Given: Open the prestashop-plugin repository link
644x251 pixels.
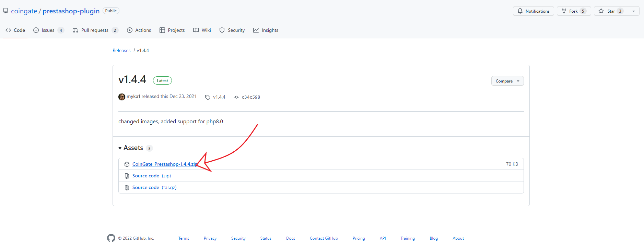Looking at the screenshot, I should [71, 11].
